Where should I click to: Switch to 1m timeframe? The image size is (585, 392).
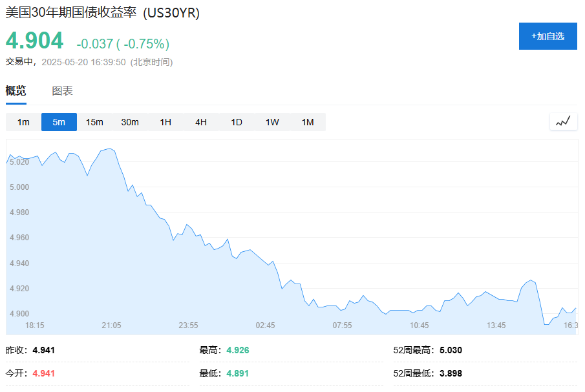(23, 121)
